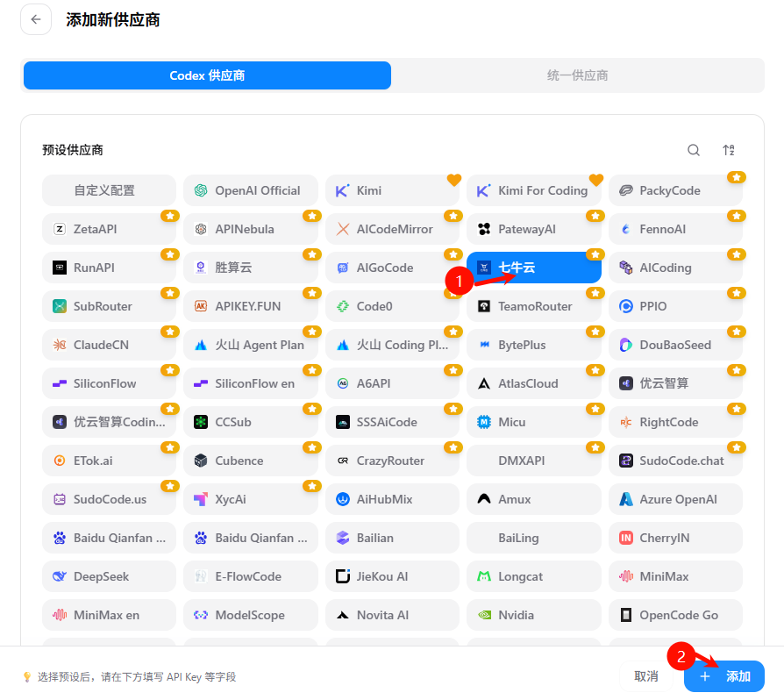The image size is (784, 700).
Task: Click the ClaudeCN logo icon
Action: coord(60,345)
